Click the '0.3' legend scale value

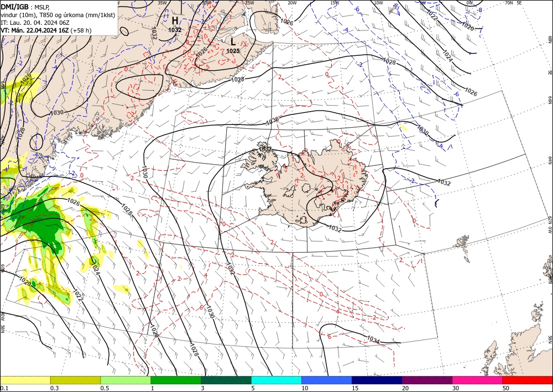point(54,388)
